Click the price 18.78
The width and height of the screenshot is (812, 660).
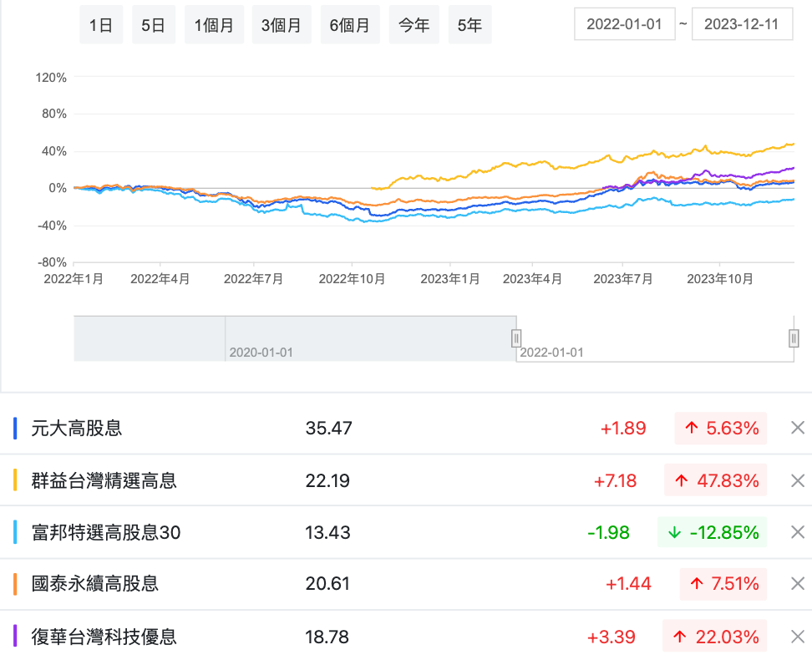327,637
